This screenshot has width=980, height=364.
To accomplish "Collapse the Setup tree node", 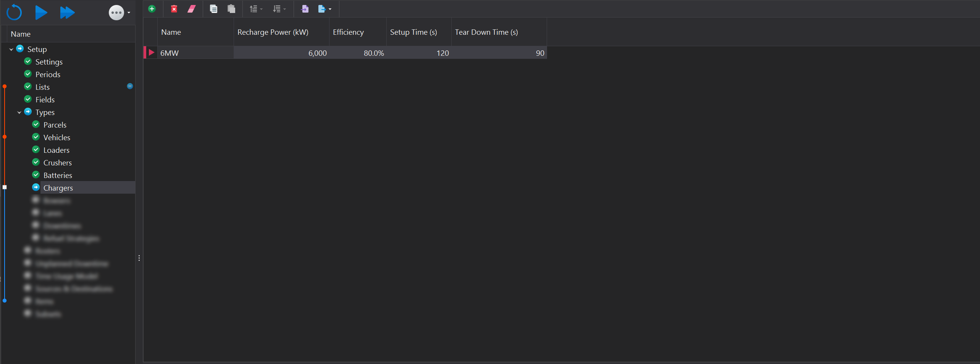I will tap(11, 49).
